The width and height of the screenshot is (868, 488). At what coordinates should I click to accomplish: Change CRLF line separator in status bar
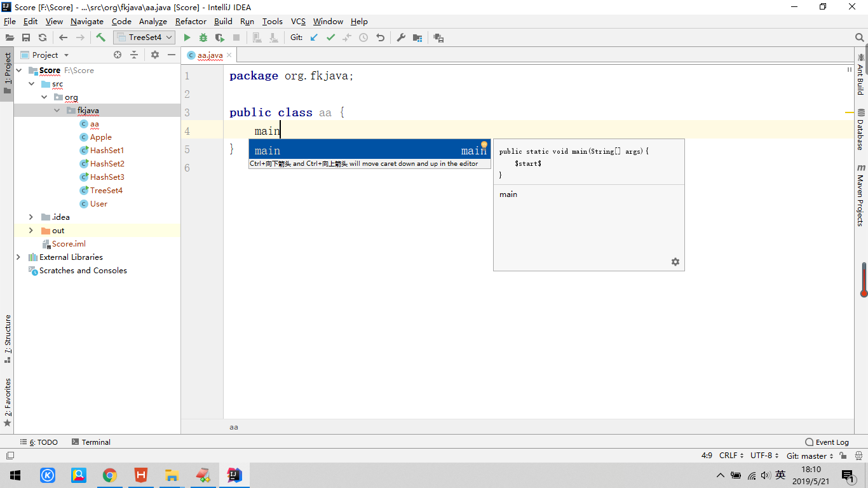(x=731, y=456)
